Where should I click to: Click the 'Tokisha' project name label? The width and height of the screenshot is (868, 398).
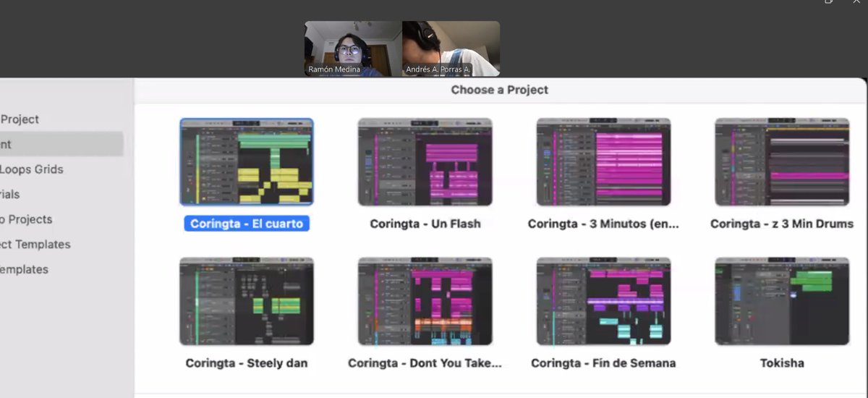pyautogui.click(x=782, y=363)
